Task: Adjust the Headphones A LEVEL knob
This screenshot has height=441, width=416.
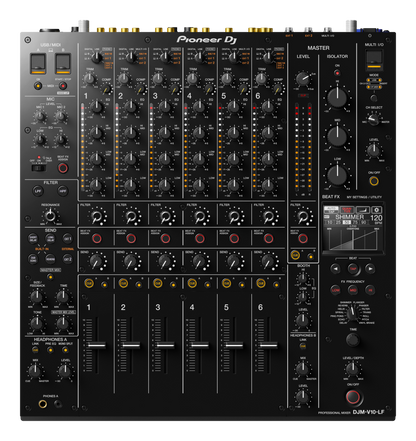Action: [x=65, y=371]
